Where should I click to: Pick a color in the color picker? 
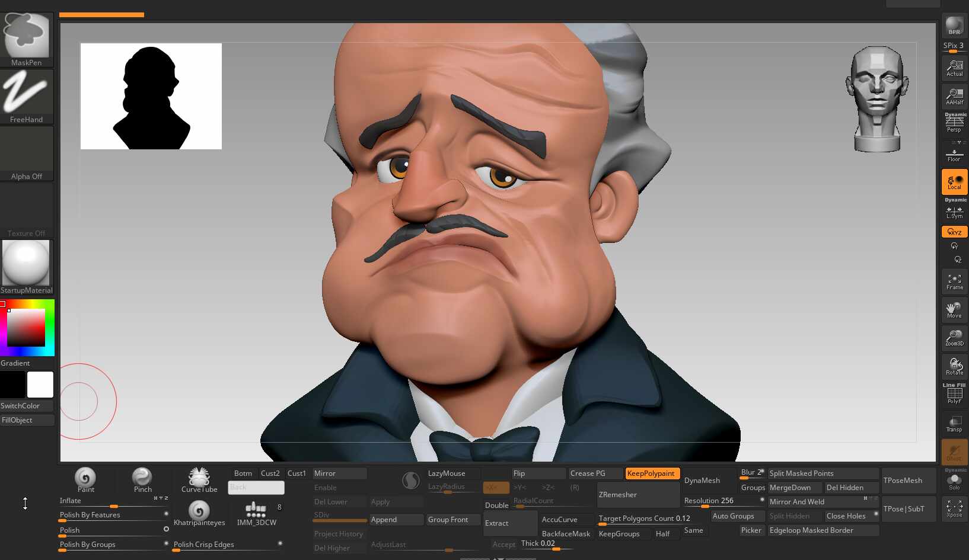point(27,328)
